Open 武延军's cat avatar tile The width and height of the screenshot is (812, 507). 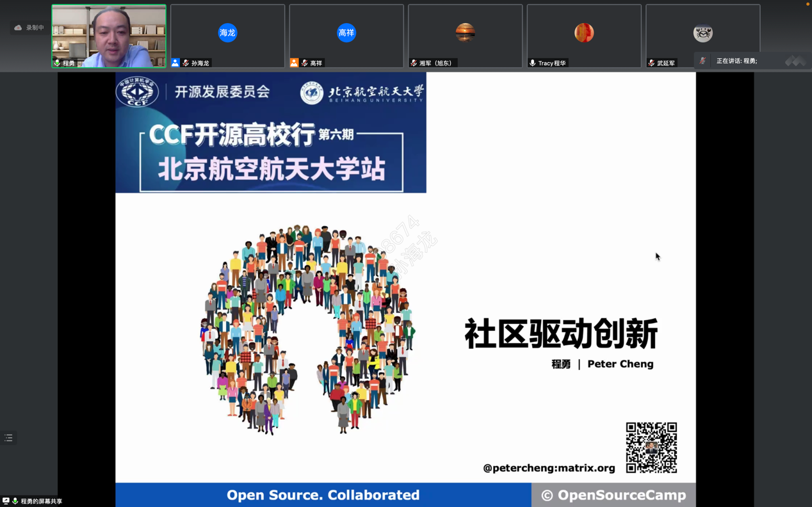point(702,33)
